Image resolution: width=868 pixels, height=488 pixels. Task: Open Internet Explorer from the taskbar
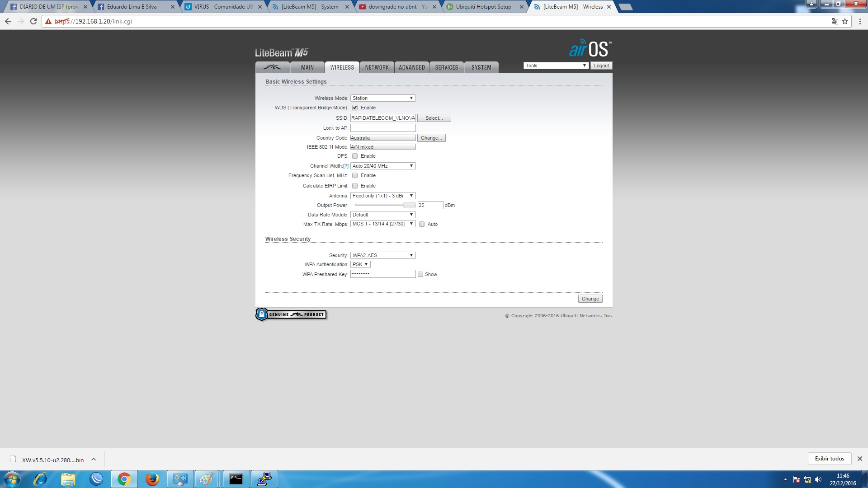[x=41, y=479]
